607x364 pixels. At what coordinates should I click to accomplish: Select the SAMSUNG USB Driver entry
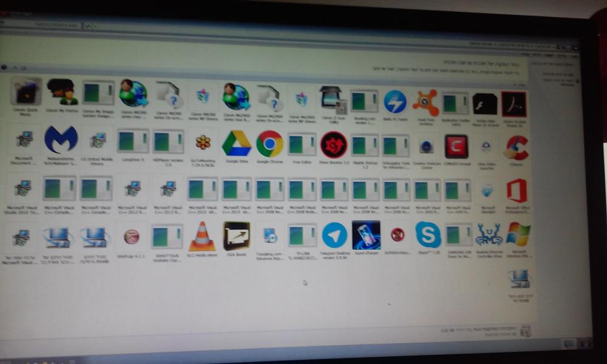pos(458,234)
